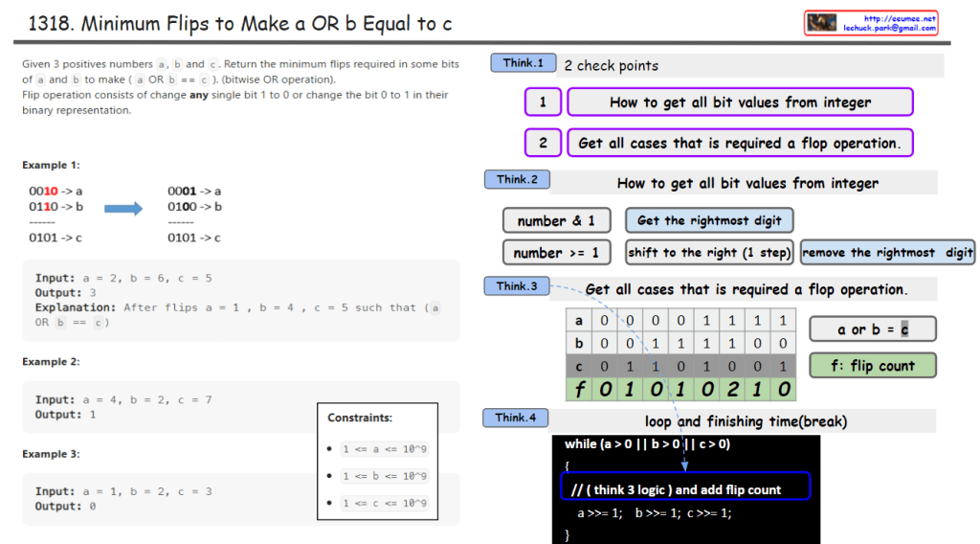Click 'remove the rightmost digit' box
The height and width of the screenshot is (544, 980).
pos(887,253)
